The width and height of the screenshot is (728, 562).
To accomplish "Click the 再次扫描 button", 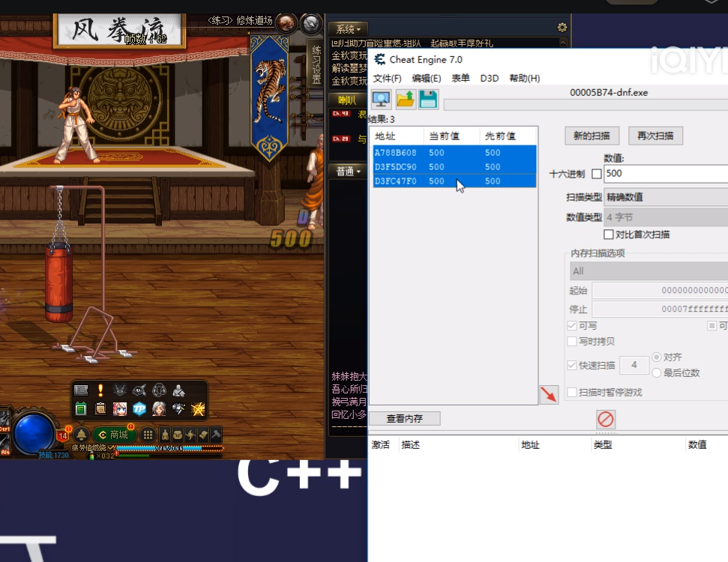I will pos(655,136).
